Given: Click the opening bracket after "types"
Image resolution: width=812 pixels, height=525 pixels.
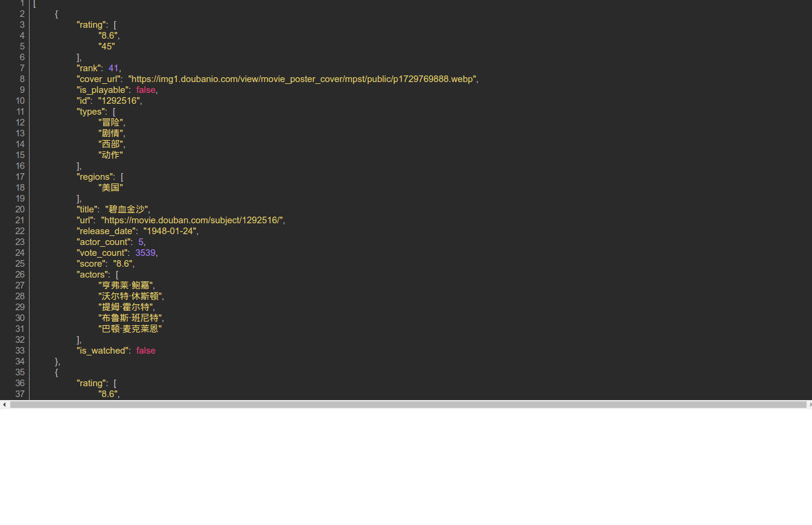Looking at the screenshot, I should [x=114, y=112].
